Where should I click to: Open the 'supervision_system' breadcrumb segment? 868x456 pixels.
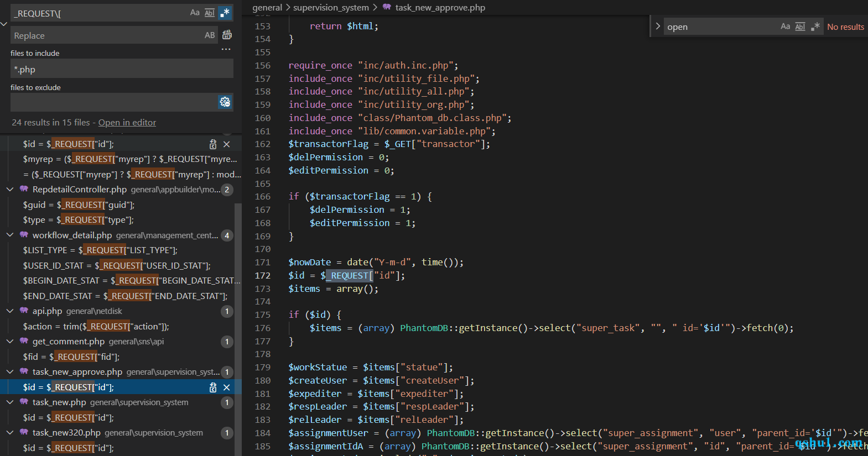point(331,7)
